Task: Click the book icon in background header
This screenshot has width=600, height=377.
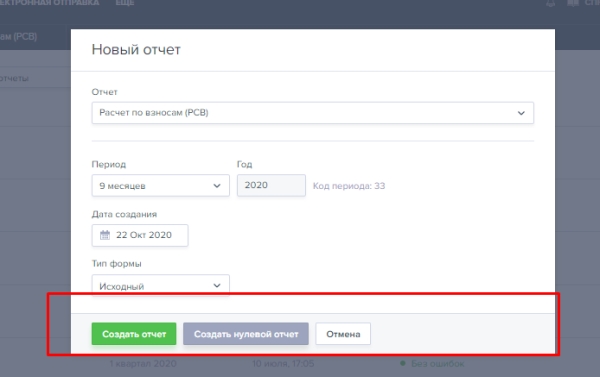Action: [573, 3]
